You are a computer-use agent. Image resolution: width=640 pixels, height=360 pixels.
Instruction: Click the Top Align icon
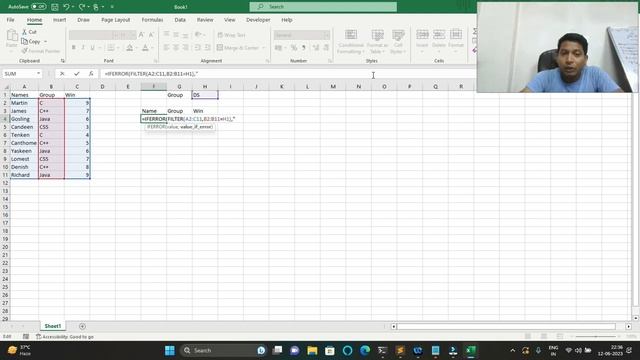pyautogui.click(x=167, y=35)
